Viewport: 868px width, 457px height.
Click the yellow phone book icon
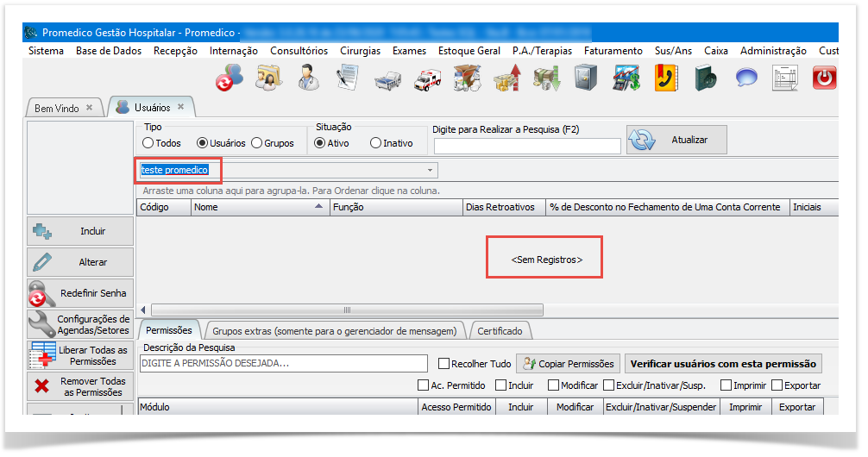[x=665, y=78]
